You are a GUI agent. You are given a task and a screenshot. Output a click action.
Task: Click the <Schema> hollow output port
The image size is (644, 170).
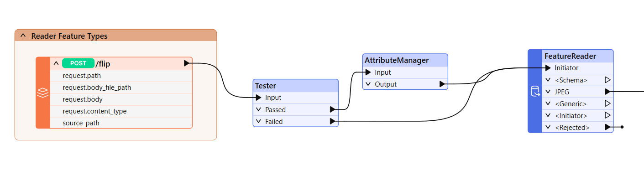pos(607,80)
